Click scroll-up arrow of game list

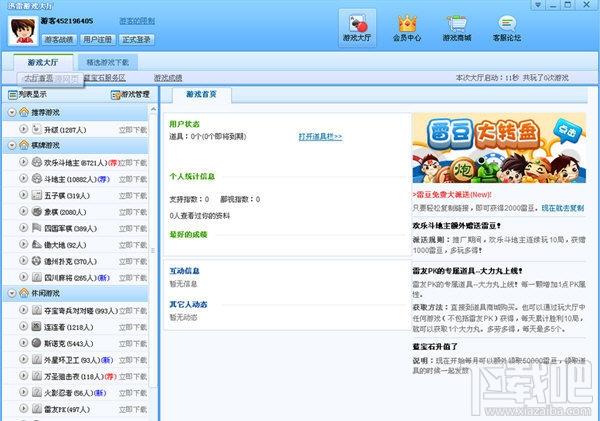tap(153, 109)
